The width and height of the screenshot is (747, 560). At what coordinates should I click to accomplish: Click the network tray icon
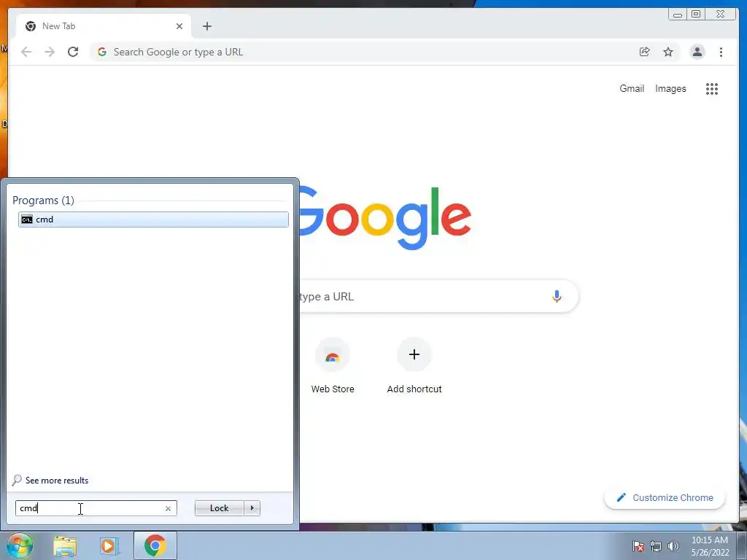[x=656, y=546]
